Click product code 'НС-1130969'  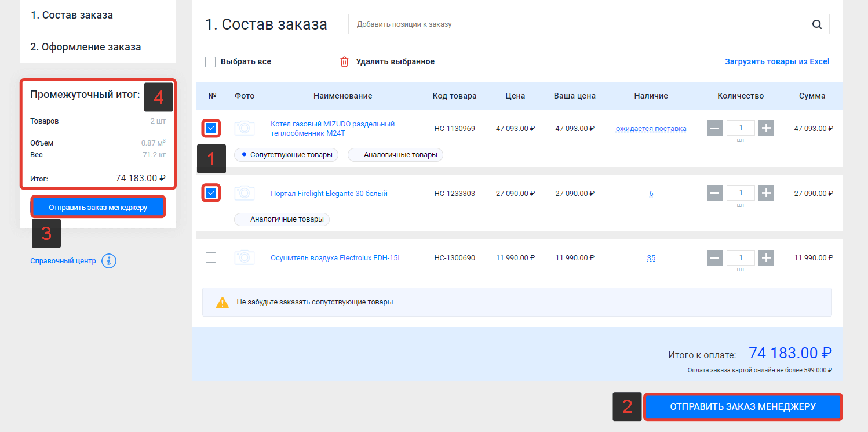pyautogui.click(x=455, y=129)
